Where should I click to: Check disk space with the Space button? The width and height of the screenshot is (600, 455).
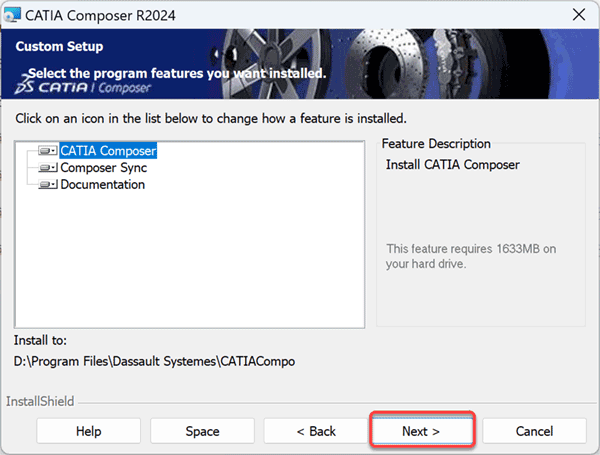[202, 431]
